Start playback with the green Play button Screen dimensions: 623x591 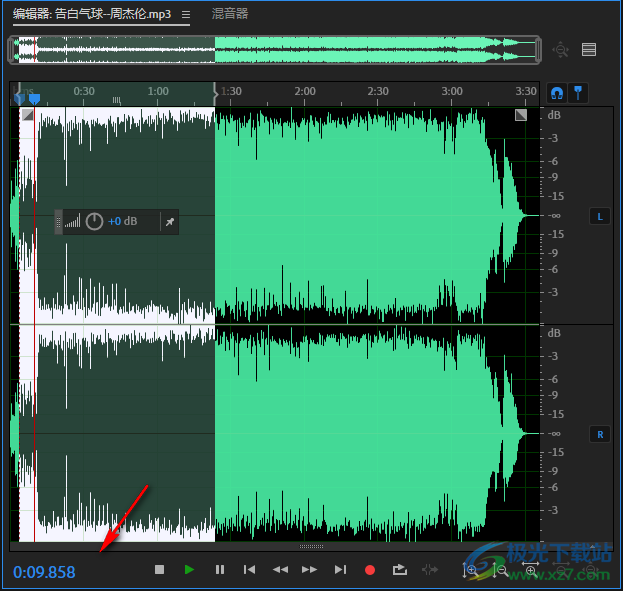pyautogui.click(x=189, y=570)
